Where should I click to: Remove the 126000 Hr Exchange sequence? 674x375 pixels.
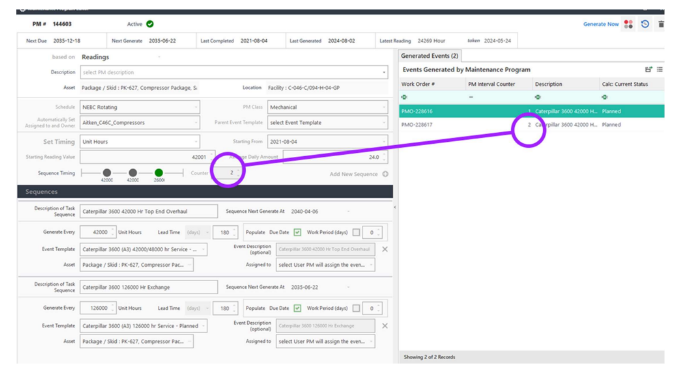[385, 326]
